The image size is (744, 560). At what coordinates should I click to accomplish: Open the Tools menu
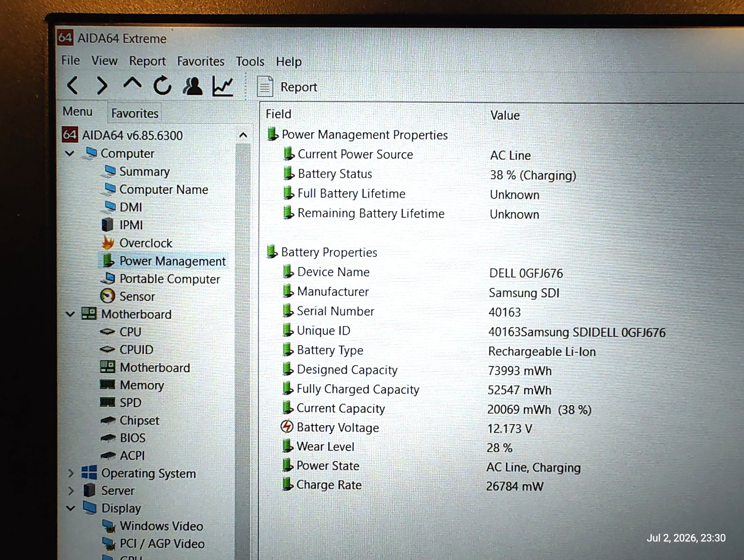tap(250, 61)
